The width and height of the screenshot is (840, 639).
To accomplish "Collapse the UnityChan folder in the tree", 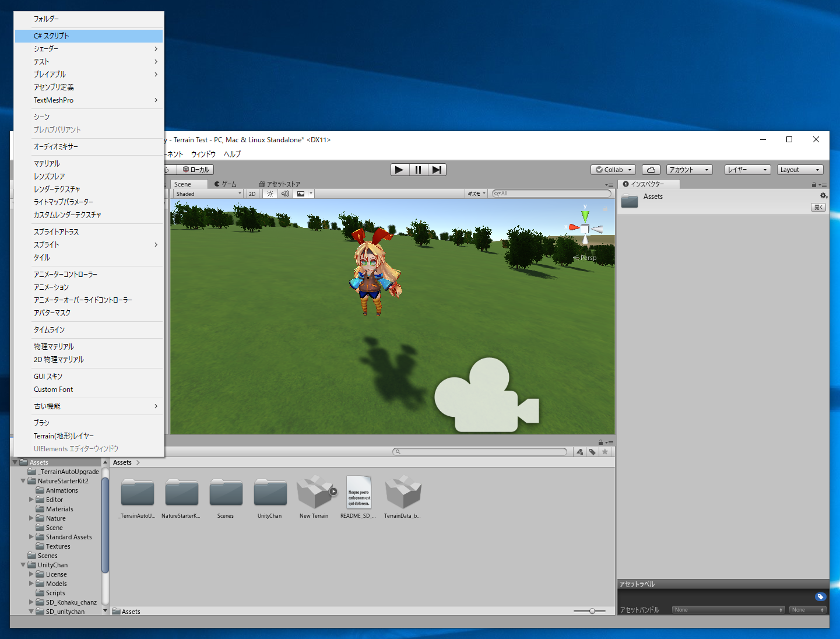I will (x=23, y=565).
